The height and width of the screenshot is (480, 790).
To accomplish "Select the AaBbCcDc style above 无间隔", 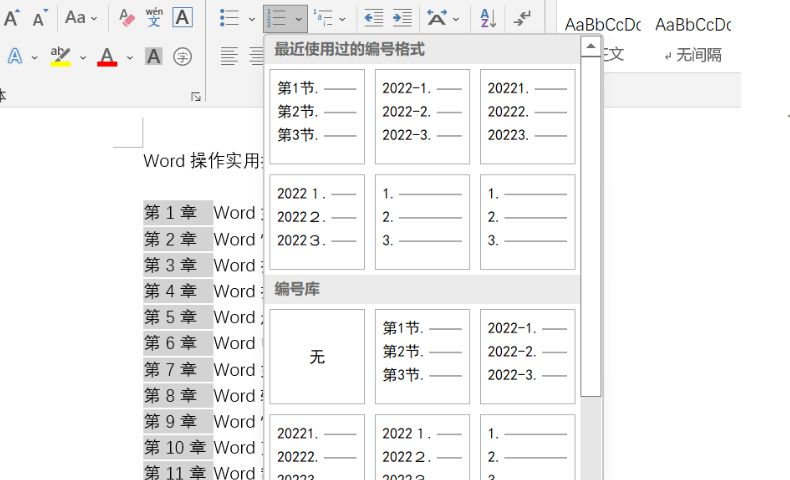I will pos(693,24).
